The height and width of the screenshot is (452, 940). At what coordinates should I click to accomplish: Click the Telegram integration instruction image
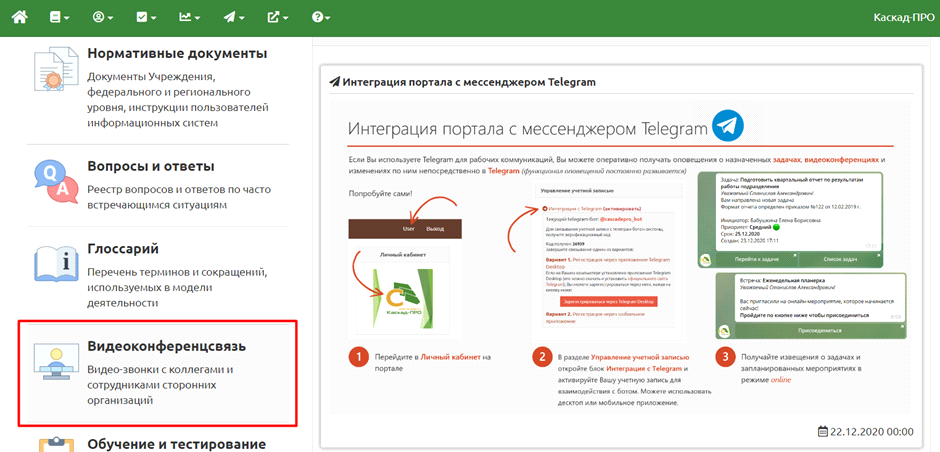[620, 255]
